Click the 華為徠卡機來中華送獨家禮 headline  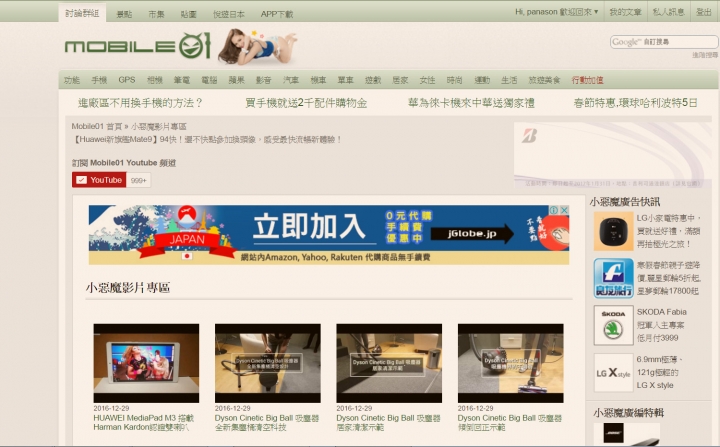(x=471, y=103)
